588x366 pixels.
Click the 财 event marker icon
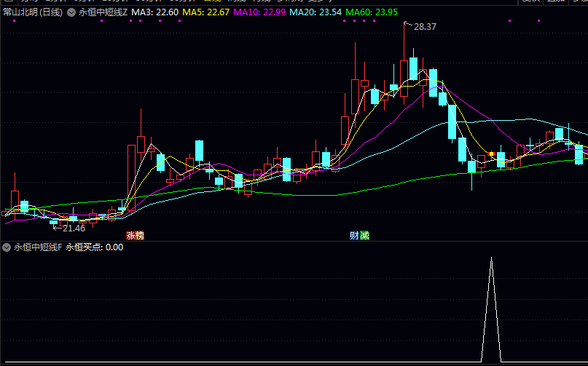[354, 235]
